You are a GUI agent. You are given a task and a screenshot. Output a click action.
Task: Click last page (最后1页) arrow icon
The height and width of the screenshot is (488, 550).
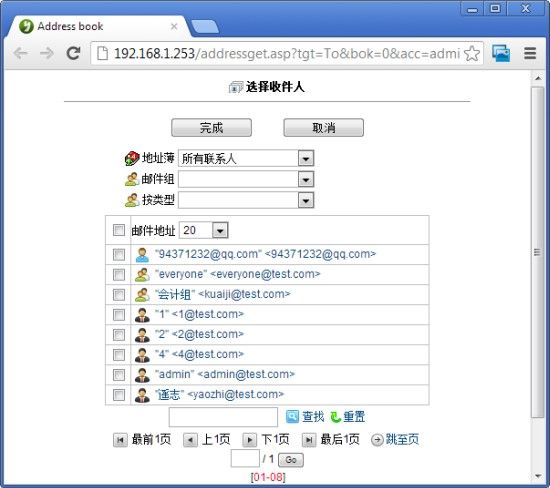click(x=309, y=440)
